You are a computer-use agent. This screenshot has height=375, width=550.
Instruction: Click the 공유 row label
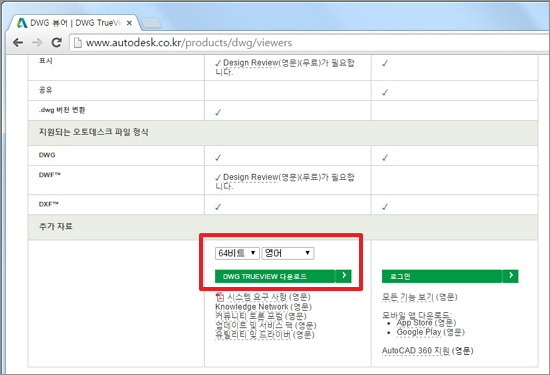point(45,90)
